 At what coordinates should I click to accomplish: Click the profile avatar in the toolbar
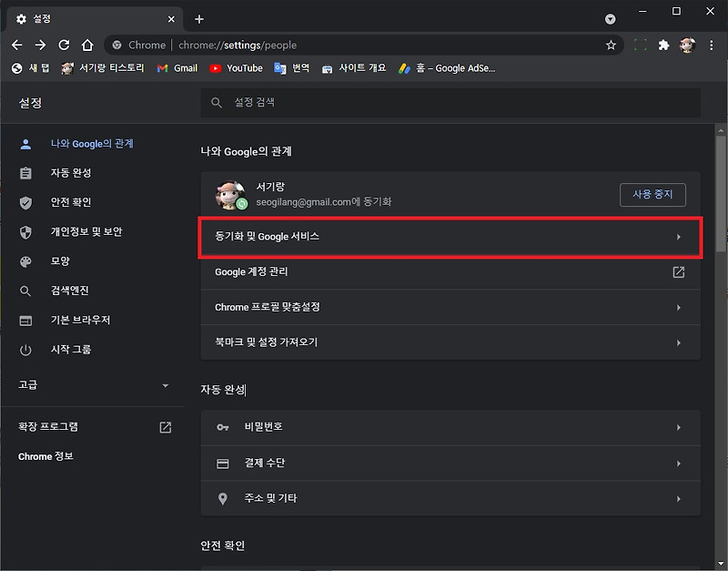tap(688, 44)
